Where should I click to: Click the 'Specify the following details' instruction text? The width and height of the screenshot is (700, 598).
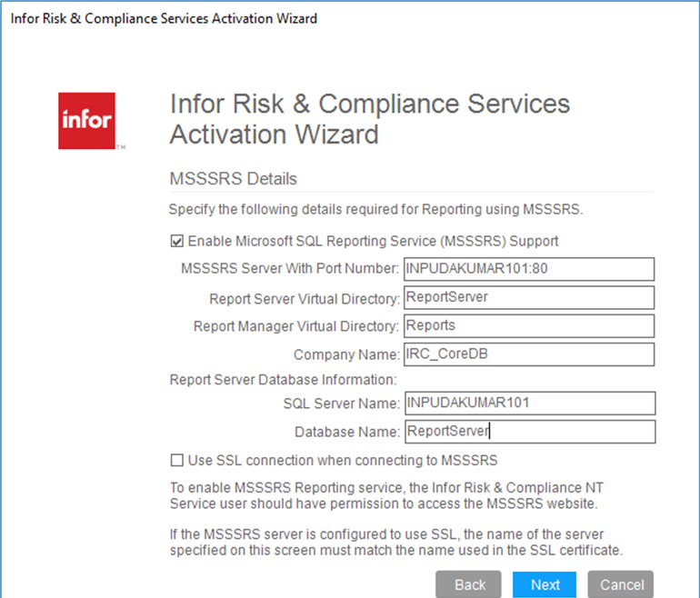coord(375,210)
